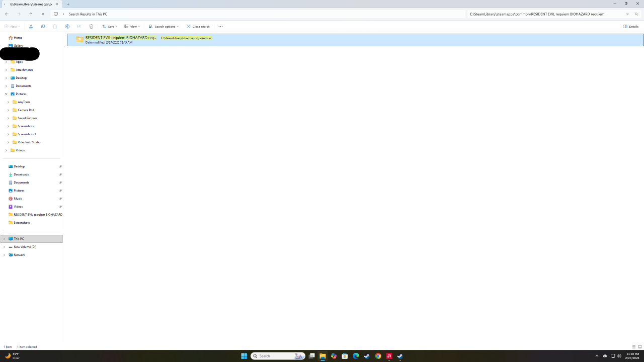This screenshot has width=644, height=362.
Task: Switch to large thumbnails view in status bar
Action: (640, 347)
